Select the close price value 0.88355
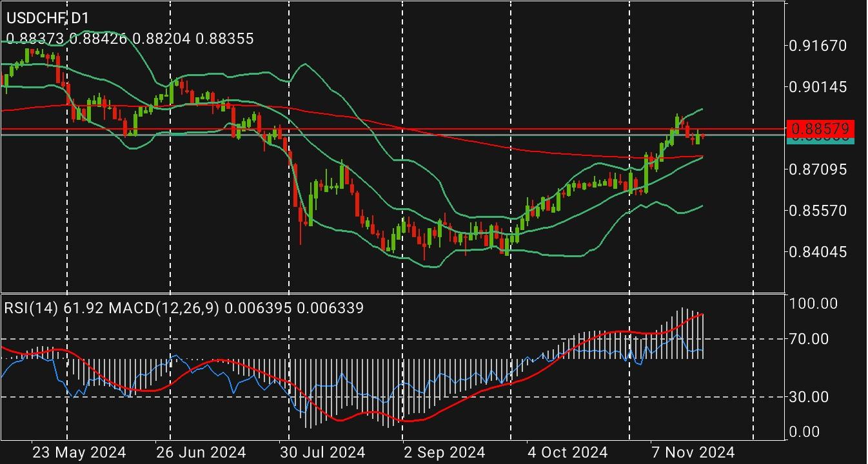This screenshot has height=464, width=868. click(224, 39)
